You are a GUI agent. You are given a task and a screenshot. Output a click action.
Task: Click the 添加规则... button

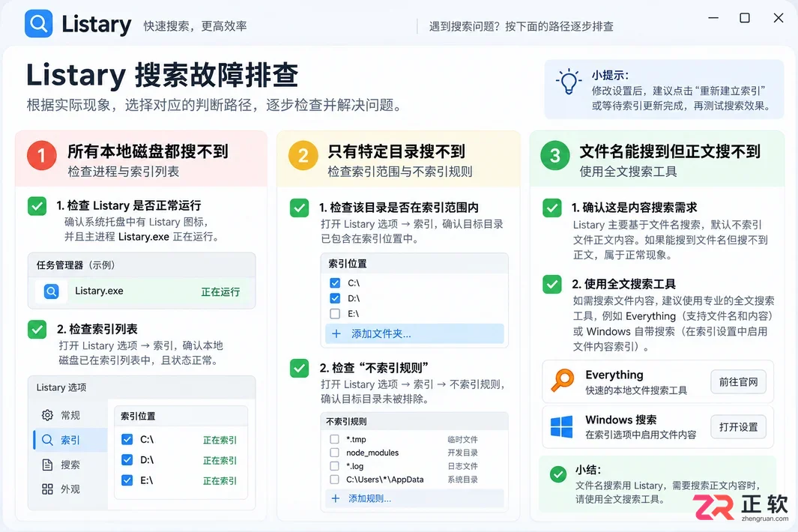pyautogui.click(x=415, y=498)
